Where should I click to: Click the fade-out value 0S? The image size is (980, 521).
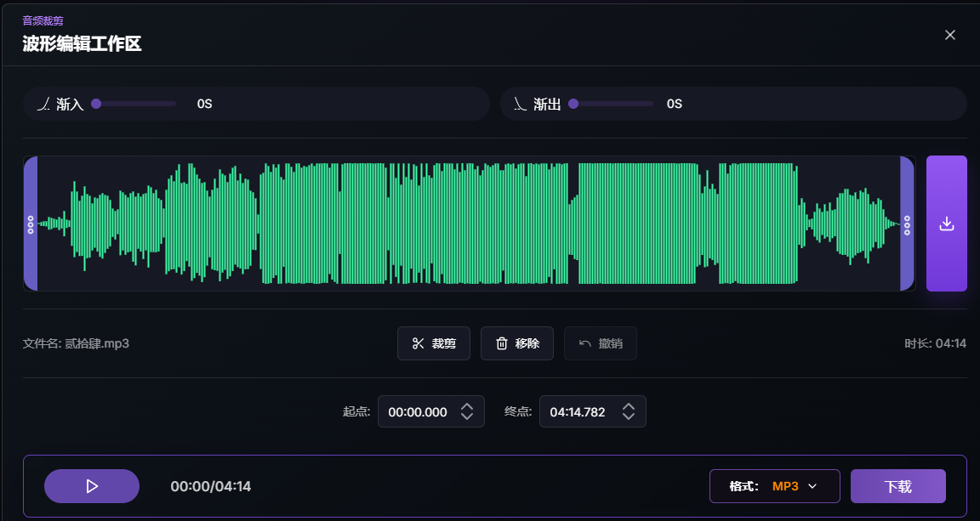click(675, 104)
